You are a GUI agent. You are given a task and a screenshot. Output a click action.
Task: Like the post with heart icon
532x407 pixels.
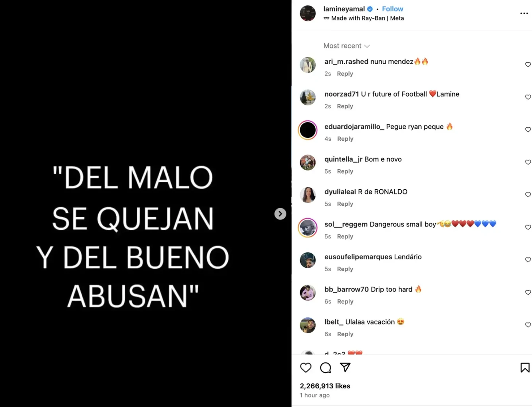coord(306,368)
